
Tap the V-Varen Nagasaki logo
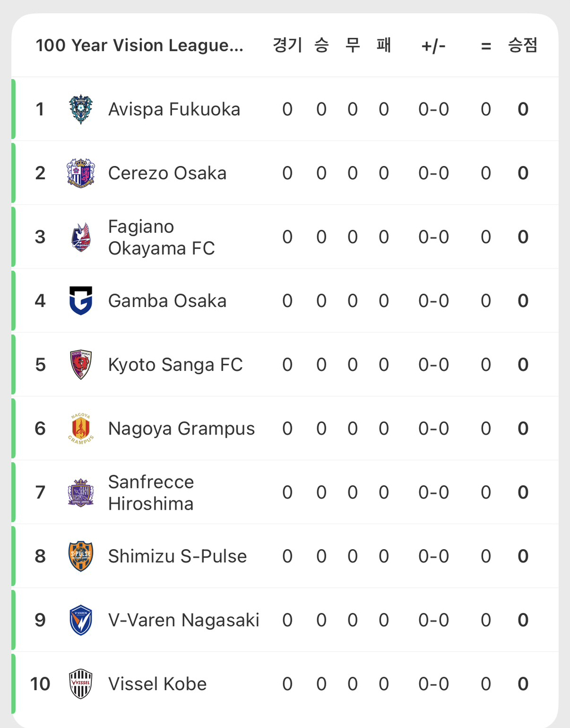[81, 620]
